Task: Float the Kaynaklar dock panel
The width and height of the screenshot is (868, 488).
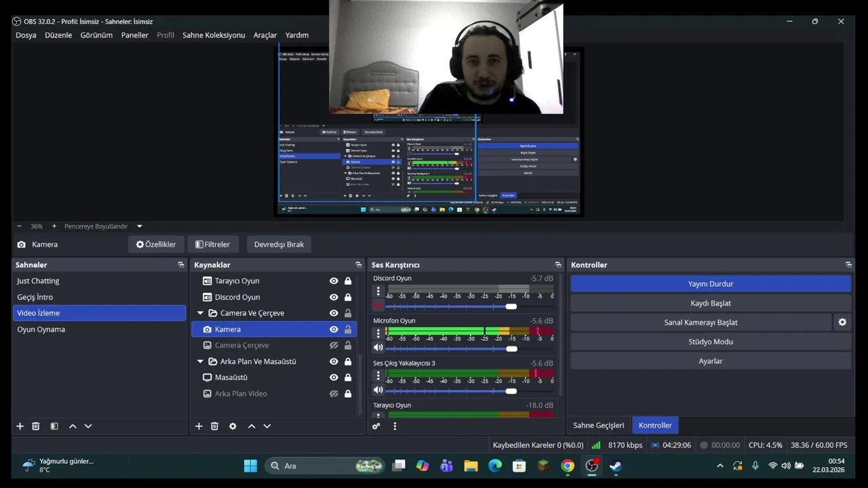Action: pyautogui.click(x=359, y=265)
